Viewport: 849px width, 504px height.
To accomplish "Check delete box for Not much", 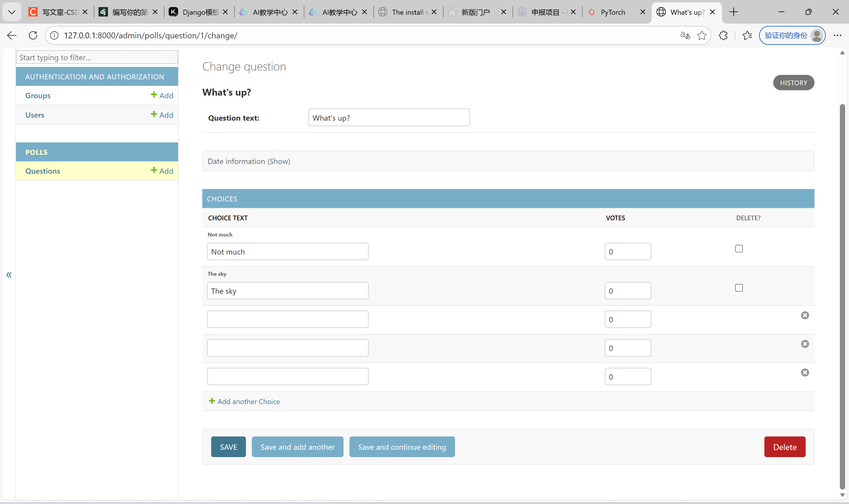I will pyautogui.click(x=739, y=249).
